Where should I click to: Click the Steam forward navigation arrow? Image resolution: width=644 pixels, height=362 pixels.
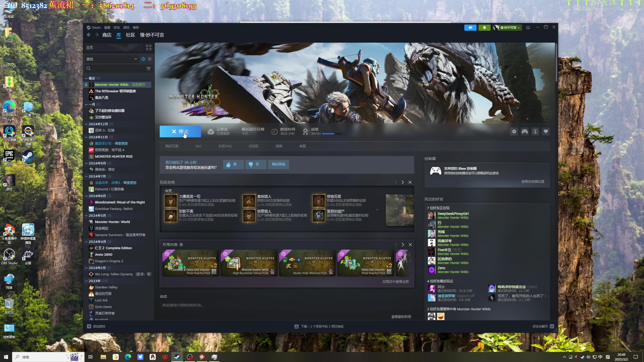(x=97, y=35)
